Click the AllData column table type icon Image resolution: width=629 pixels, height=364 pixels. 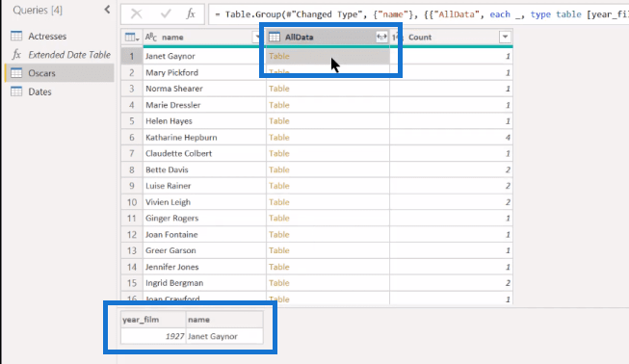click(275, 38)
